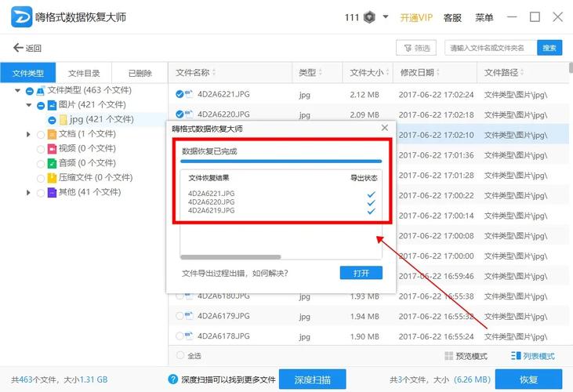Image resolution: width=573 pixels, height=392 pixels.
Task: Expand the 其他 (41 个文件) tree node
Action: [x=28, y=193]
